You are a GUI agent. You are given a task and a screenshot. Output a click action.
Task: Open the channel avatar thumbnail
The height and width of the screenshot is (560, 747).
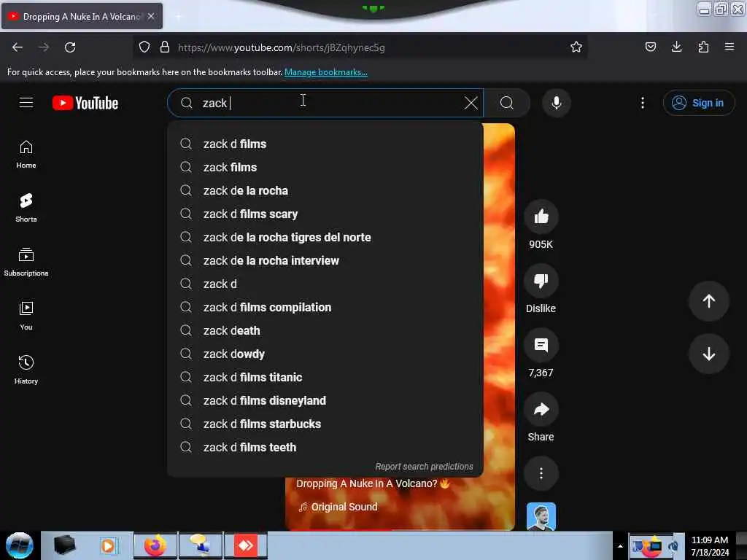click(x=541, y=517)
